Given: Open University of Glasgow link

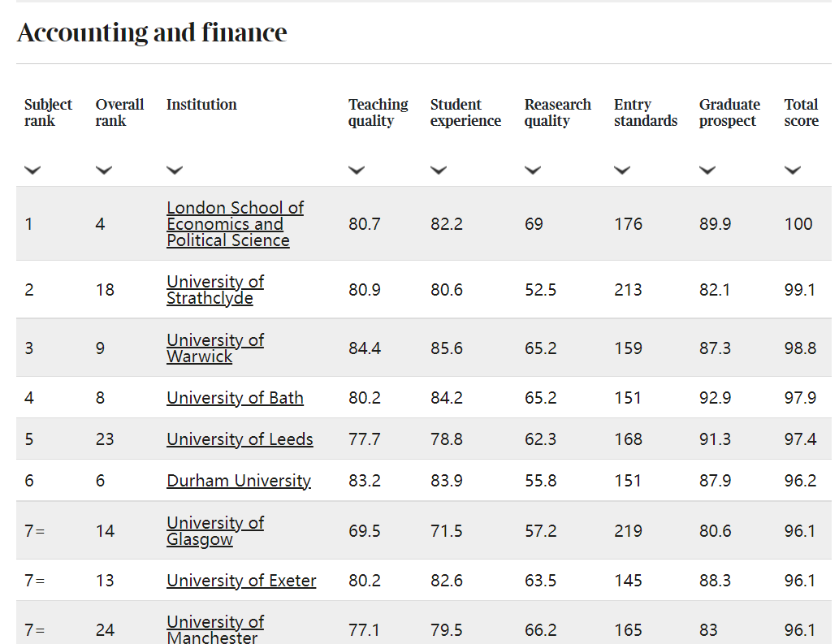Looking at the screenshot, I should point(214,531).
